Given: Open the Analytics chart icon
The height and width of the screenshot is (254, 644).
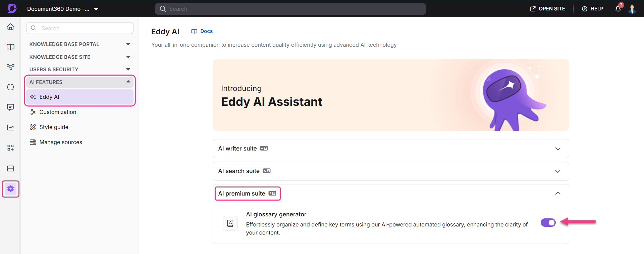Looking at the screenshot, I should pyautogui.click(x=10, y=128).
